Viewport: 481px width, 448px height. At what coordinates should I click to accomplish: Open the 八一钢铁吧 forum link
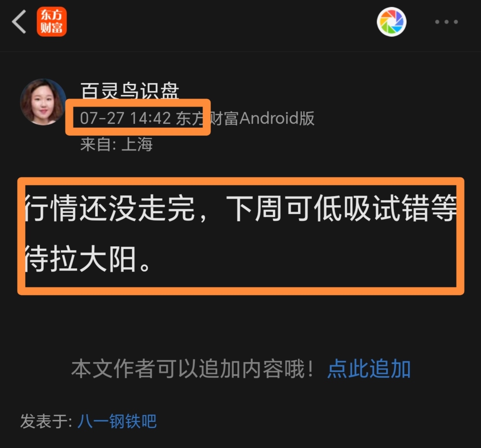117,421
